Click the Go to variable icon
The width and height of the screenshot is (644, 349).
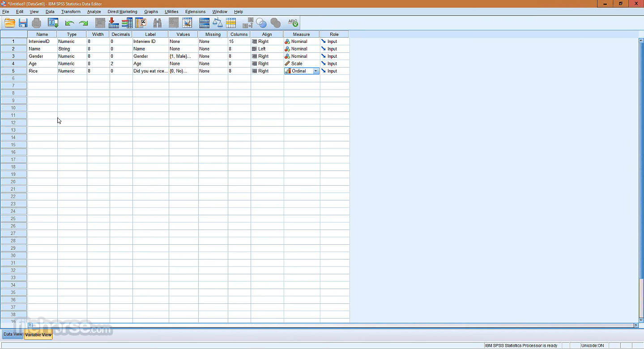(114, 23)
